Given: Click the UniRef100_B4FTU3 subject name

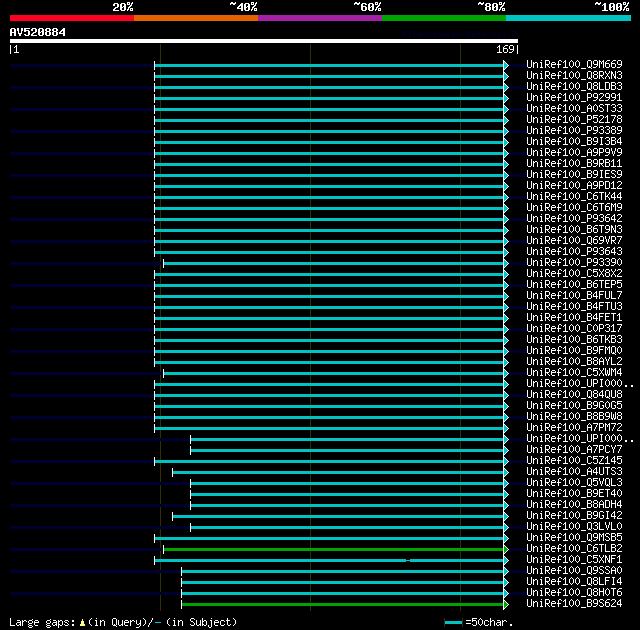Looking at the screenshot, I should point(574,307).
